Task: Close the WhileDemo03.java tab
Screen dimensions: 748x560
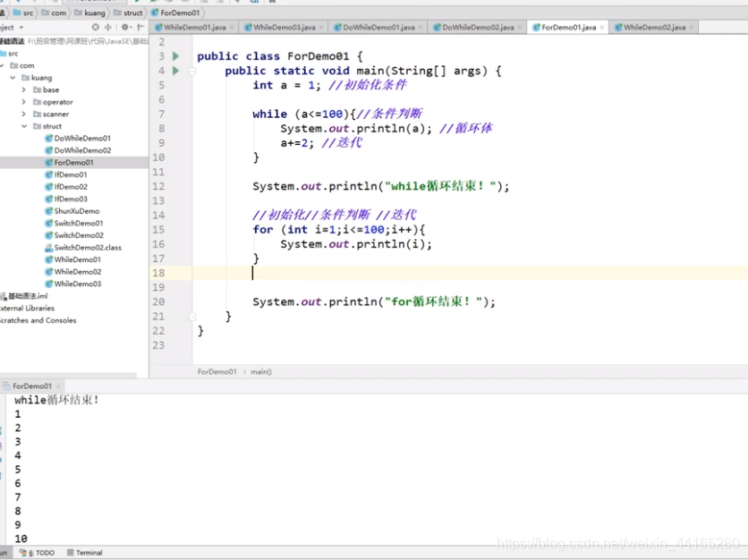Action: coord(321,28)
